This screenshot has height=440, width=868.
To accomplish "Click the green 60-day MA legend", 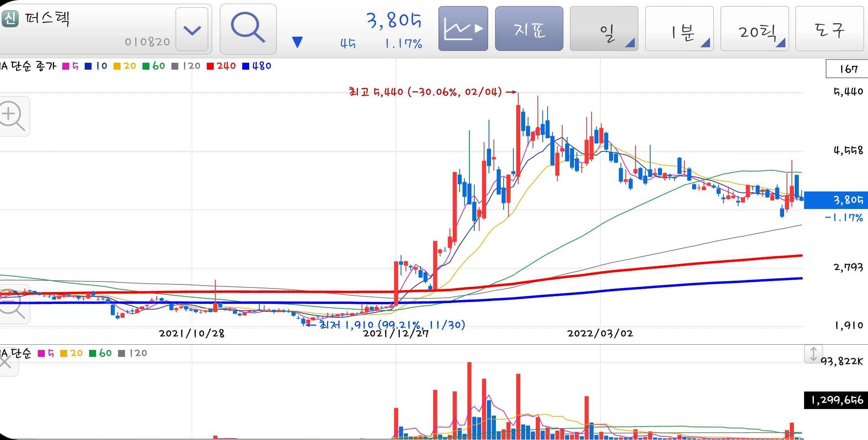I will point(153,66).
